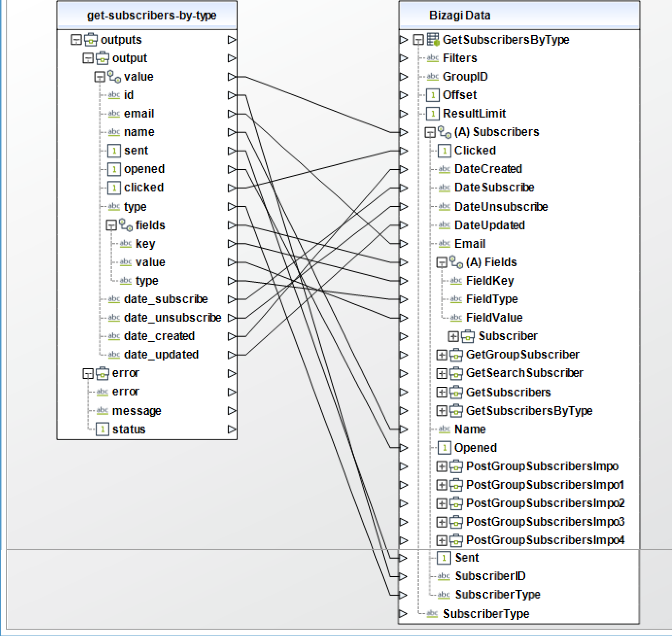
Task: Click the abc icon beside FieldKey
Action: coord(456,281)
